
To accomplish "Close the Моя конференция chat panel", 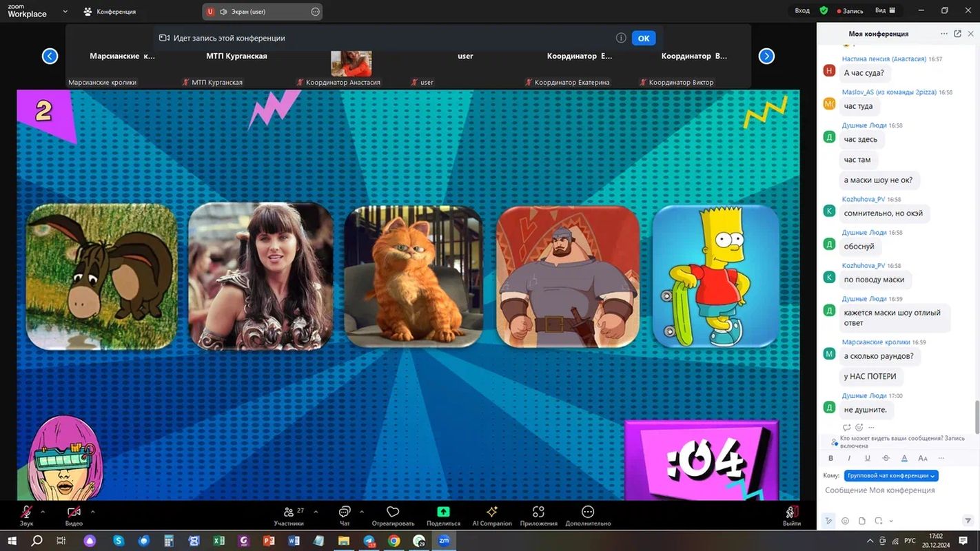I will [x=970, y=34].
